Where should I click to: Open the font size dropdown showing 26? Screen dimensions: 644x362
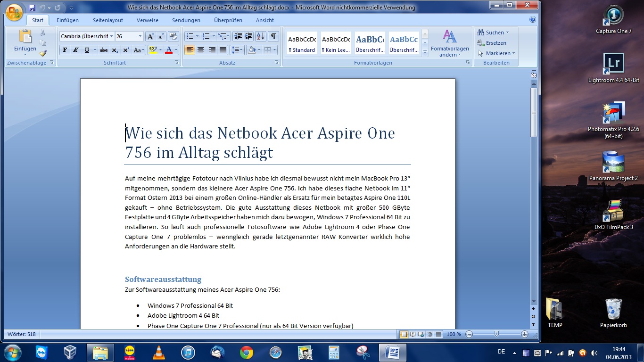[x=140, y=36]
